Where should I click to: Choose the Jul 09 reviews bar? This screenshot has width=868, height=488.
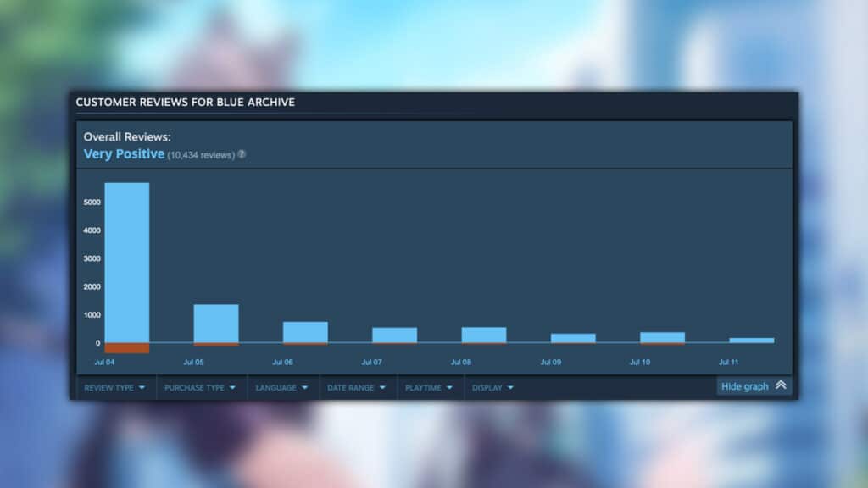(x=573, y=338)
